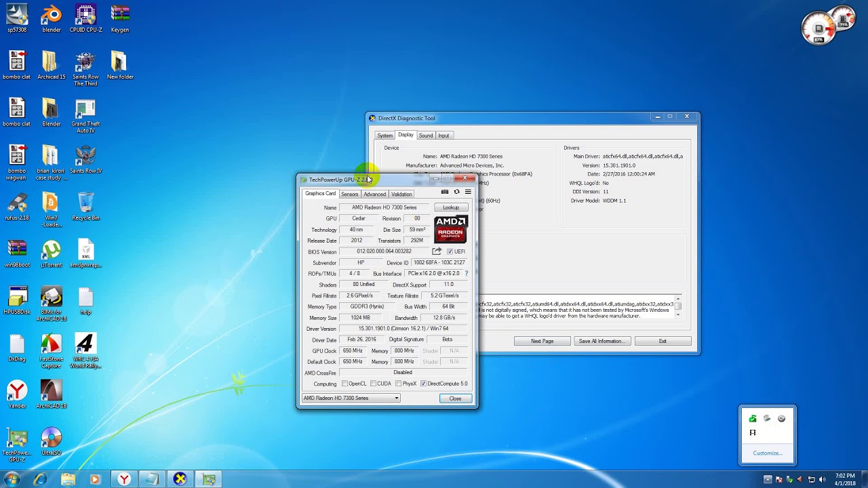The image size is (868, 488).
Task: Open the Windows Start menu
Action: point(12,480)
